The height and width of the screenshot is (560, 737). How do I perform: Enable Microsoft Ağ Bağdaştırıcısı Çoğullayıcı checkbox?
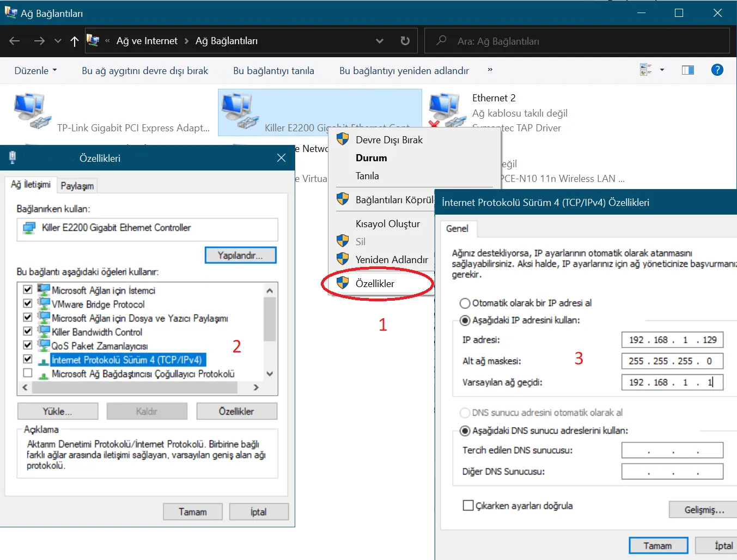(28, 373)
